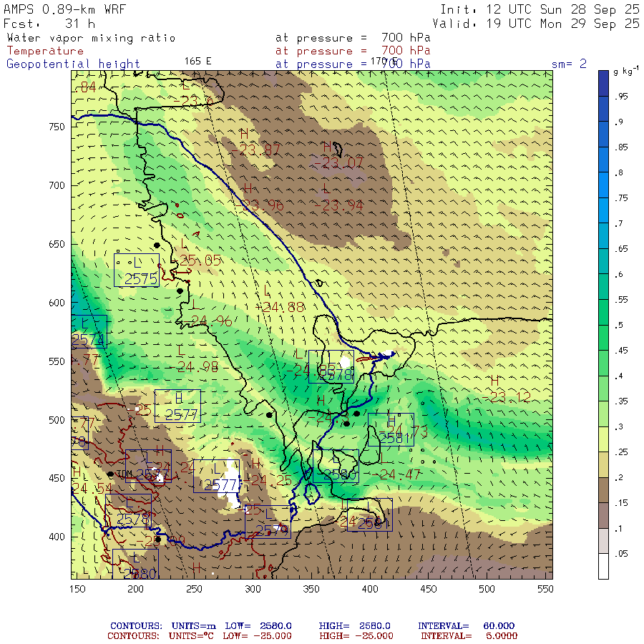Click the color bar segment between .7 and .75

coord(603,210)
